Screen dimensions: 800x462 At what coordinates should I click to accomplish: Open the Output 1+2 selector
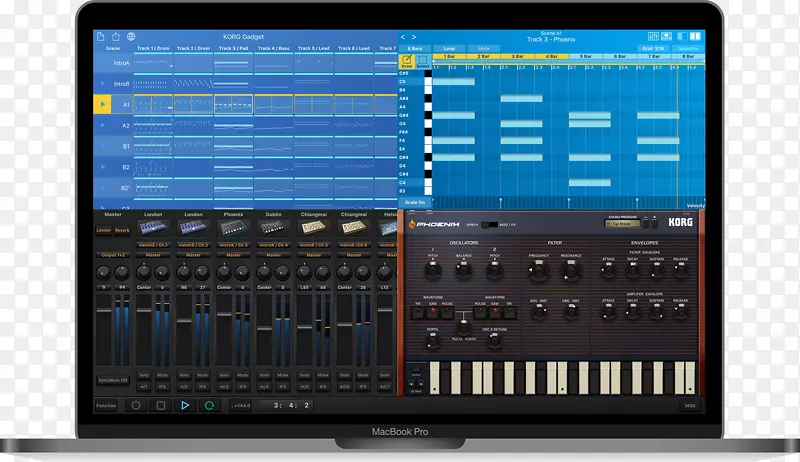pos(113,255)
